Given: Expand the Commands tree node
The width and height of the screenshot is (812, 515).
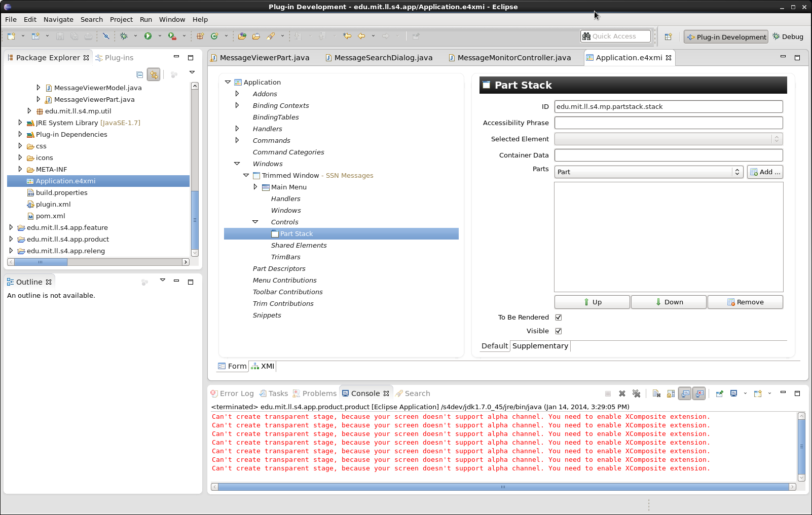Looking at the screenshot, I should point(237,140).
